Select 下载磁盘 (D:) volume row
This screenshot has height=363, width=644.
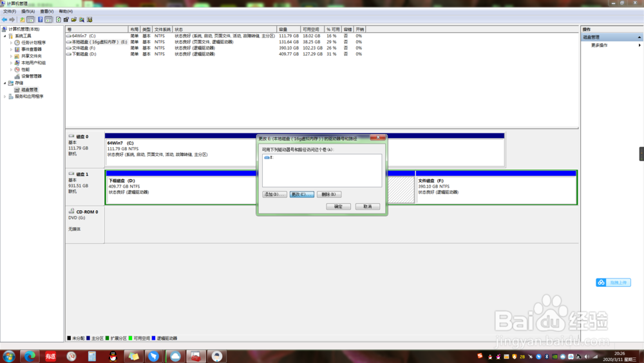214,54
